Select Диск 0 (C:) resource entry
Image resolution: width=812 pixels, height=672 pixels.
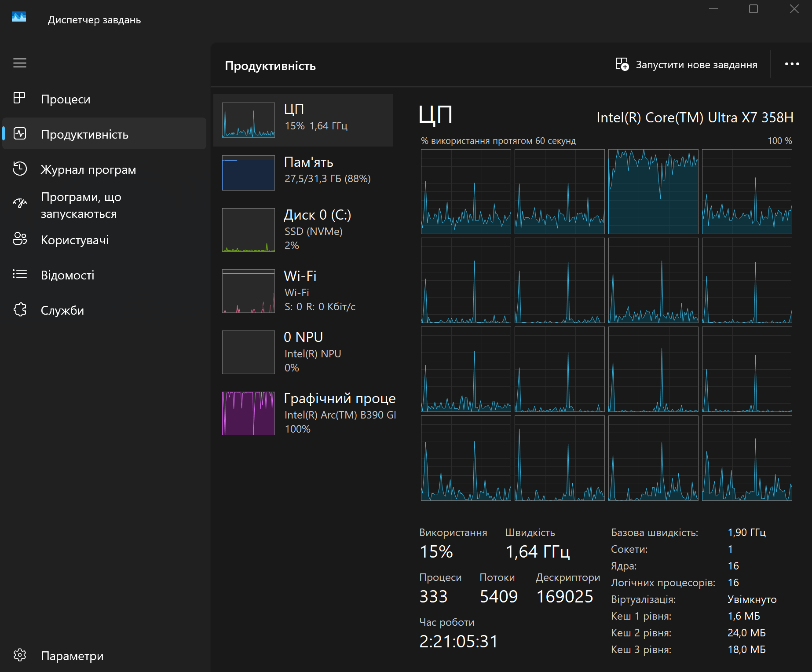(303, 230)
